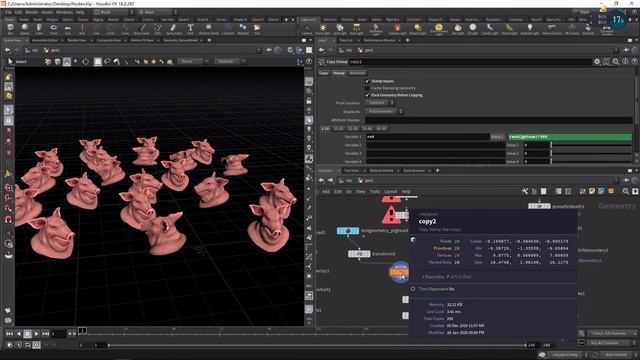Open the viewport Visibility dropdown

pos(231,61)
